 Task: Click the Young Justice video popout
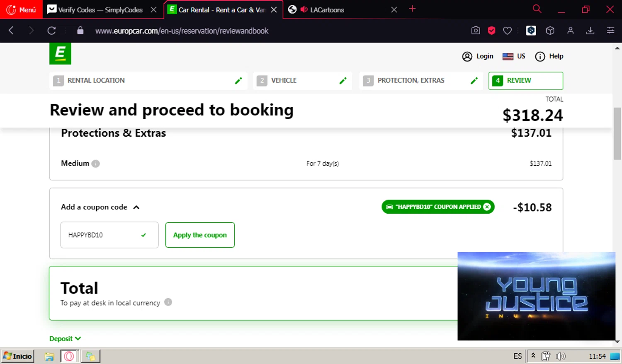coord(536,296)
